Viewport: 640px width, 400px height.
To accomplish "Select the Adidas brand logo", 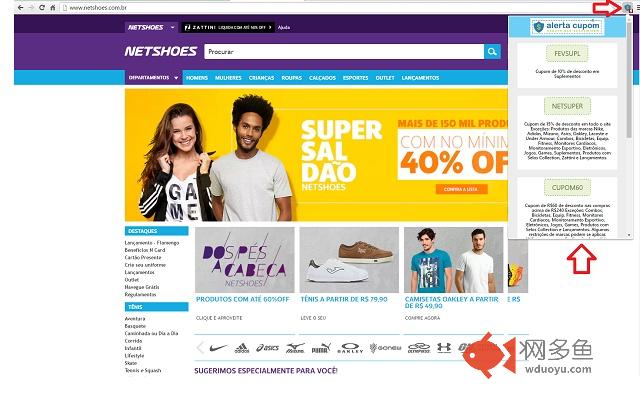I will (242, 348).
